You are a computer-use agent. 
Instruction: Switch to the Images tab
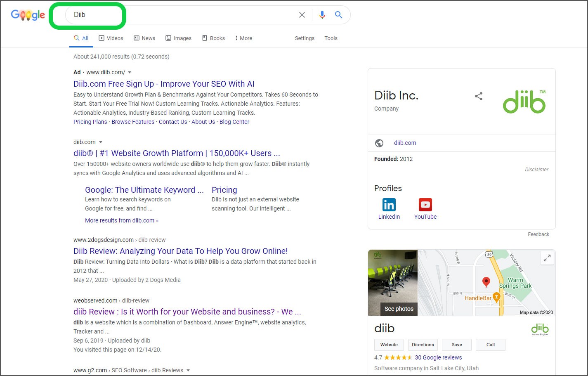coord(179,38)
